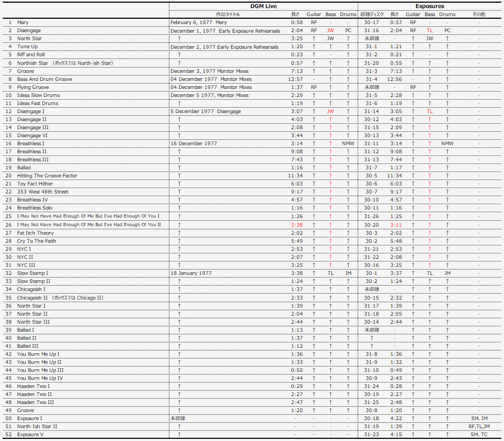504x441 pixels.
Task: Select the track "You Burn Me Up IV"
Action: [x=40, y=378]
